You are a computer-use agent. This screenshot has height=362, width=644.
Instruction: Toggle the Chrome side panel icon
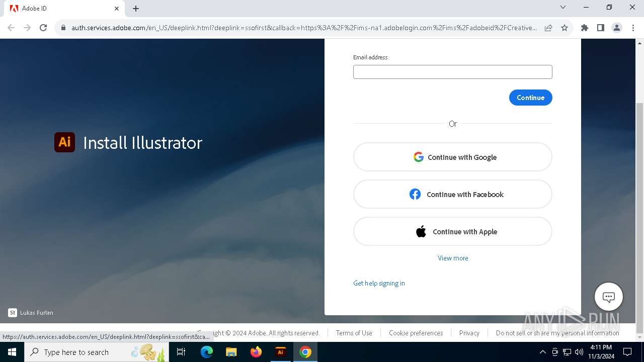click(x=601, y=28)
